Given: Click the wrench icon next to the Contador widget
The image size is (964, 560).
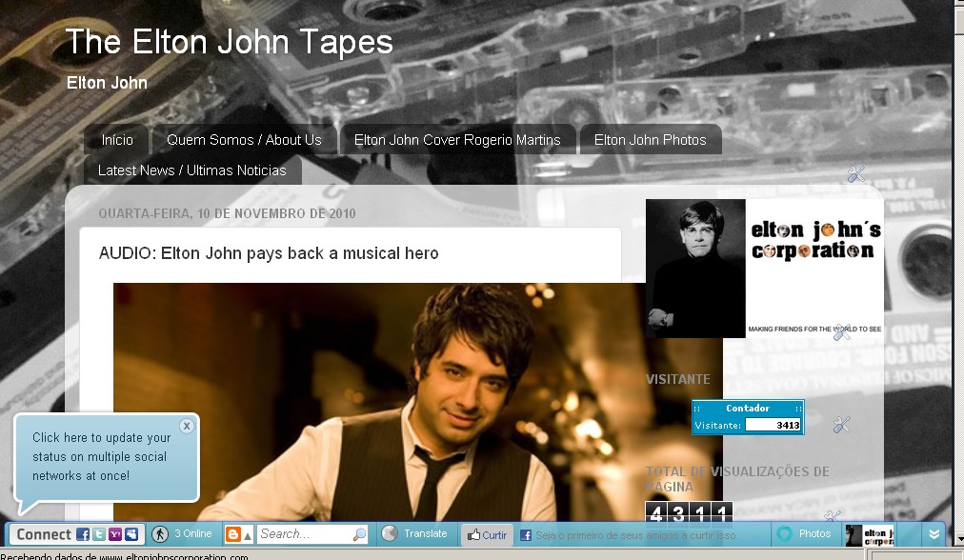Looking at the screenshot, I should [842, 424].
